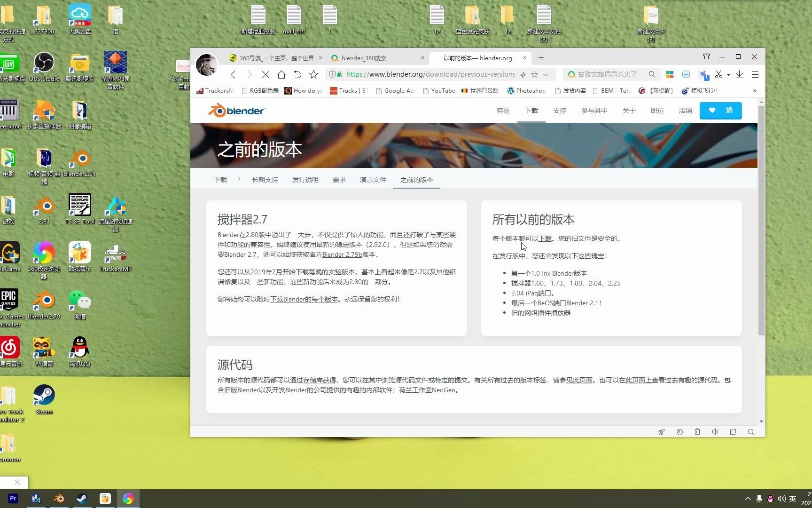The image size is (812, 508).
Task: Click the blue circle minus extension icon
Action: 686,74
